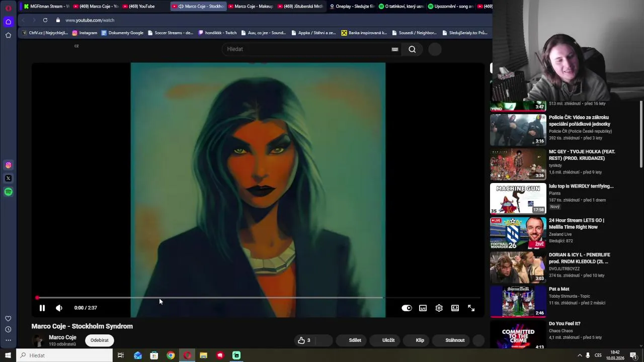
Task: Switch to theater mode view
Action: tap(455, 308)
